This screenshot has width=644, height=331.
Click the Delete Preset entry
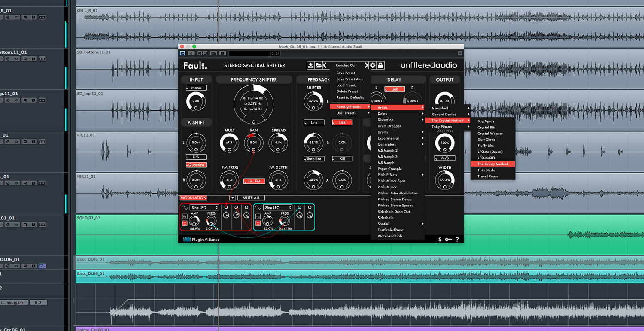pos(351,91)
